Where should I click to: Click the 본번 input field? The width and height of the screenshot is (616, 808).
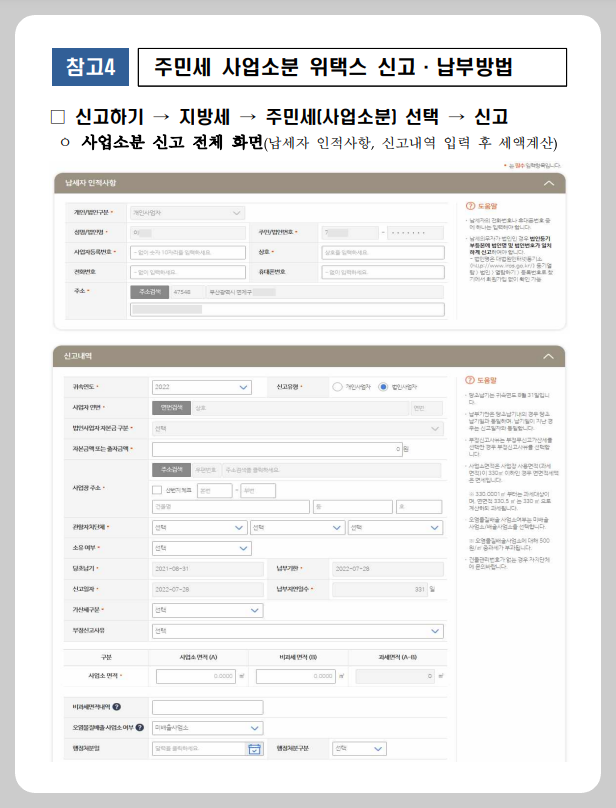(214, 491)
